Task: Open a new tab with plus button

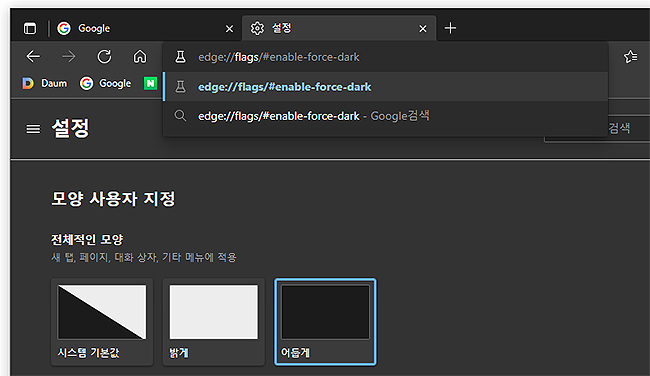Action: click(x=450, y=28)
